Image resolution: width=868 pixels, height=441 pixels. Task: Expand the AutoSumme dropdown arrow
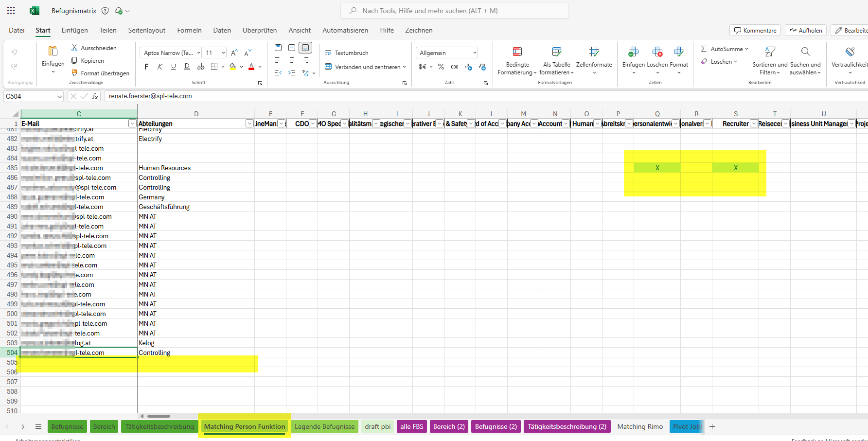tap(746, 49)
